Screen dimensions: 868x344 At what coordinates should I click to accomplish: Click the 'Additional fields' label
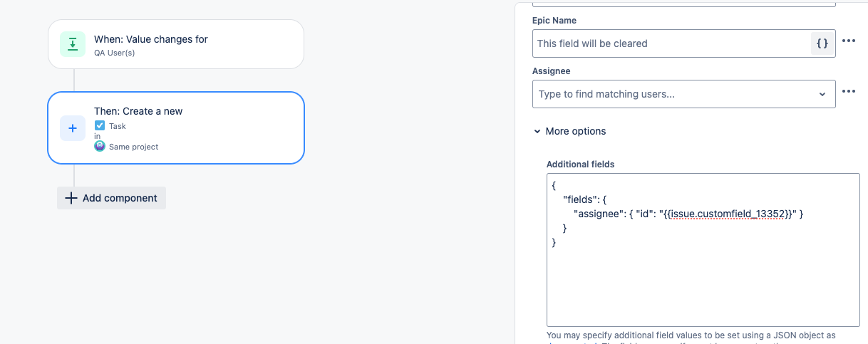point(580,164)
